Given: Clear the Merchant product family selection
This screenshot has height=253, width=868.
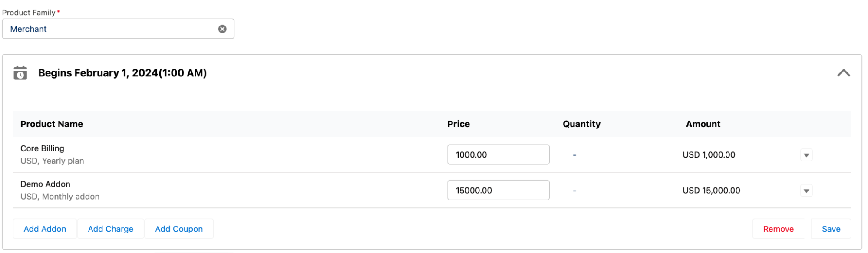Looking at the screenshot, I should pos(222,29).
